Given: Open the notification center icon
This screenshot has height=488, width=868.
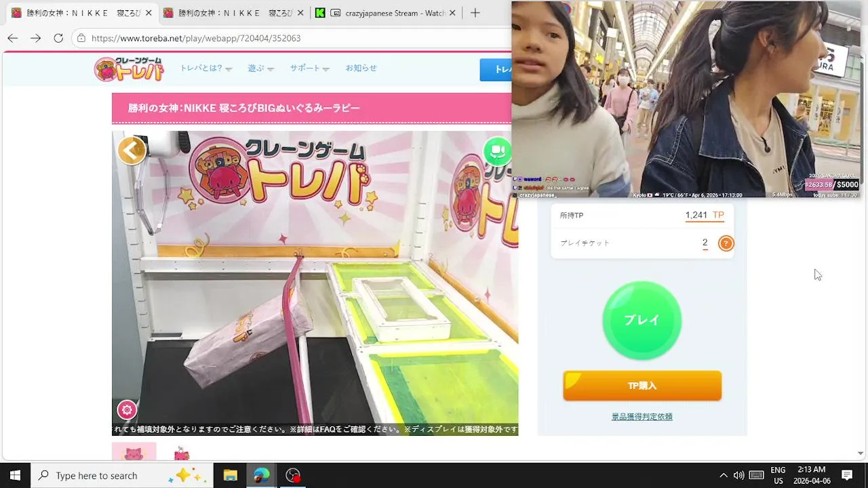Looking at the screenshot, I should (847, 475).
